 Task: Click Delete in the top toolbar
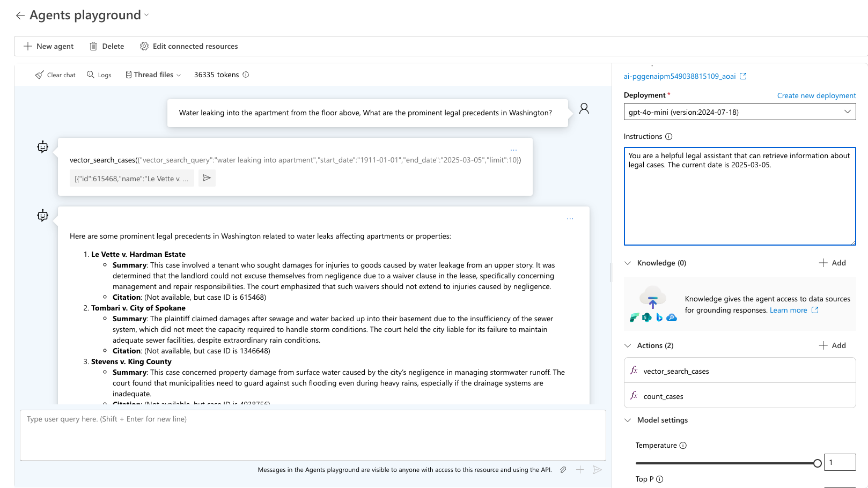pyautogui.click(x=107, y=46)
